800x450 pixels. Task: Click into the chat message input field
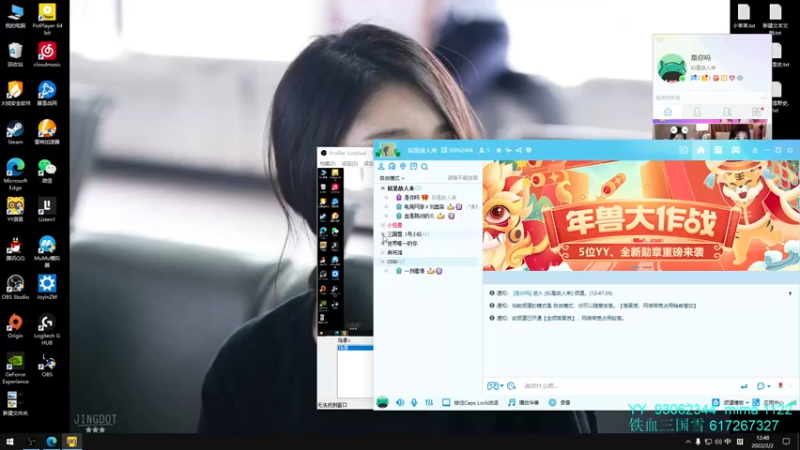pyautogui.click(x=628, y=386)
